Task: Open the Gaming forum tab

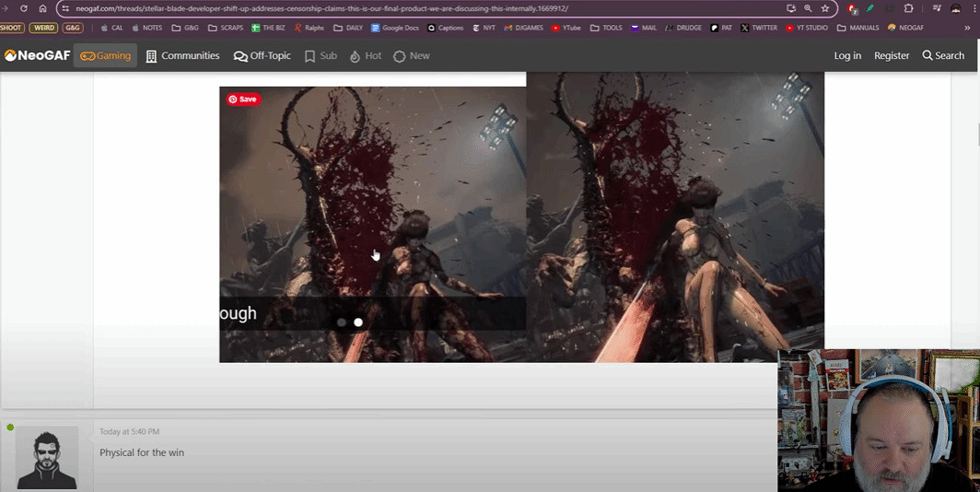Action: 105,56
